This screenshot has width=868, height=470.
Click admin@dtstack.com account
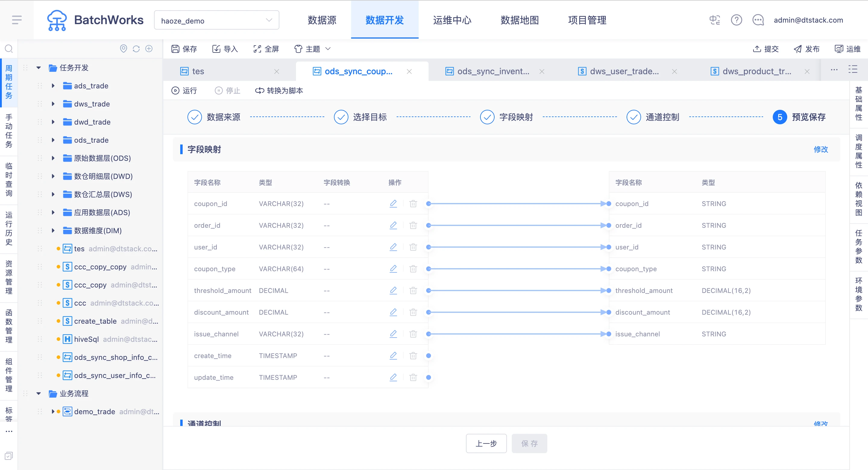click(808, 20)
